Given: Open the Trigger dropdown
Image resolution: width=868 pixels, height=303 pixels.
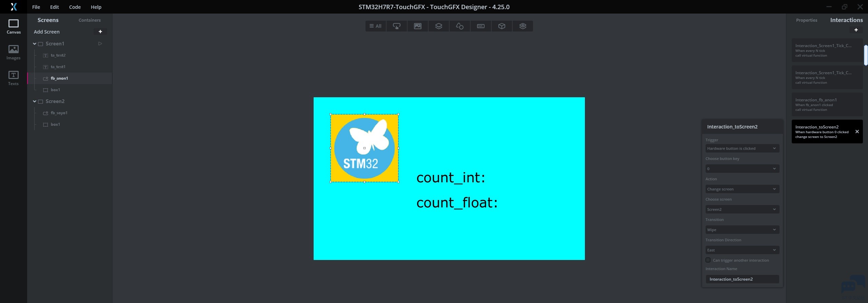Looking at the screenshot, I should (x=742, y=148).
